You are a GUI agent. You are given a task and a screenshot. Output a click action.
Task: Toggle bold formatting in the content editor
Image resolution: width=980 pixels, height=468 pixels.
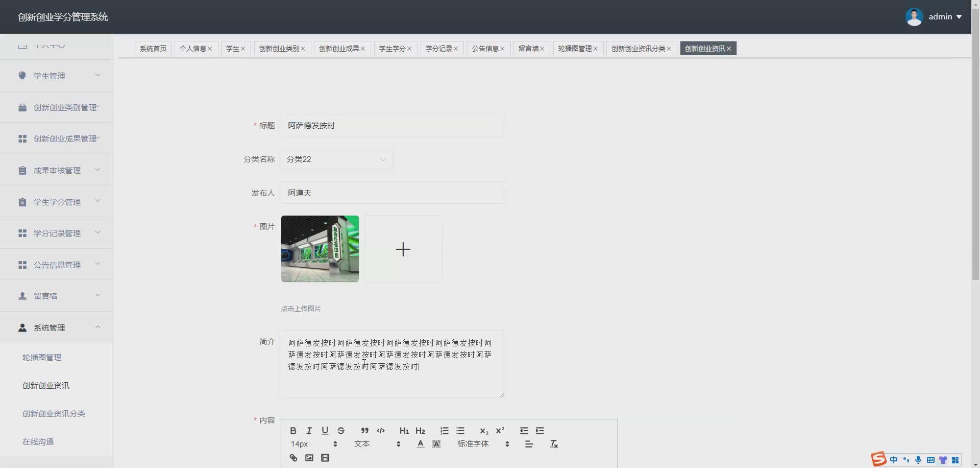pyautogui.click(x=293, y=431)
